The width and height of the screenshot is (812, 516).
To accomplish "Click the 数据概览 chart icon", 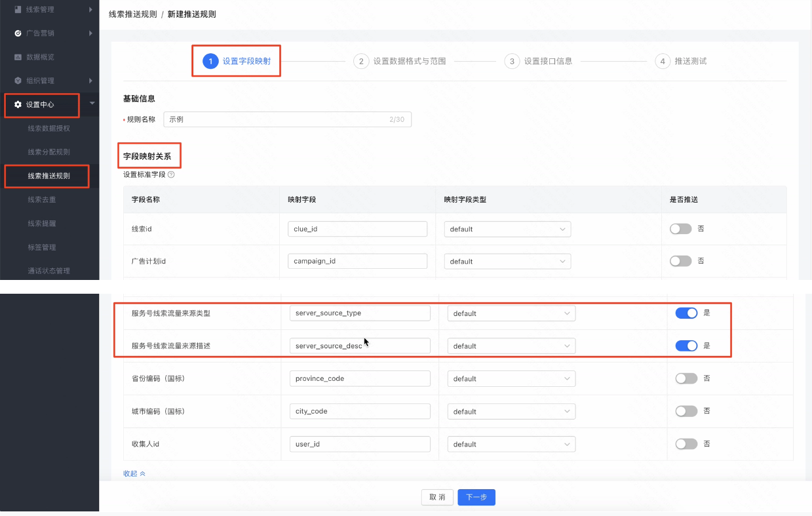I will [18, 57].
